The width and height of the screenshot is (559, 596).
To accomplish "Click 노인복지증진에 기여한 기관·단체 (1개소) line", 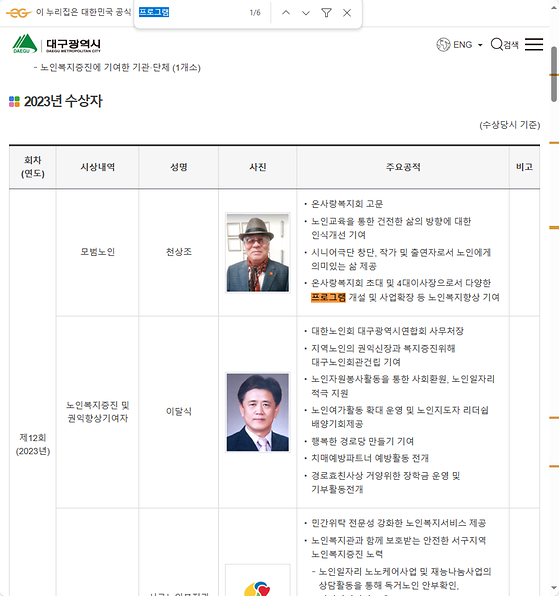I will tap(120, 68).
